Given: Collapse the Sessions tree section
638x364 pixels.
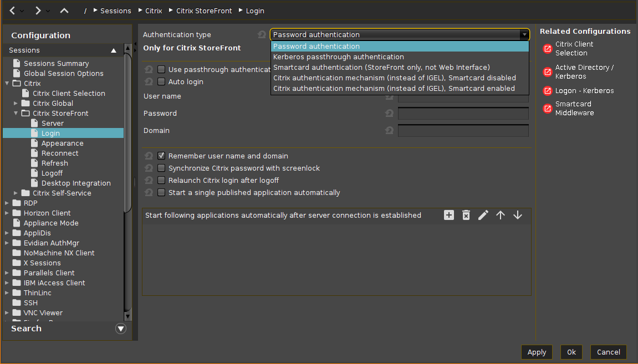Looking at the screenshot, I should (113, 50).
